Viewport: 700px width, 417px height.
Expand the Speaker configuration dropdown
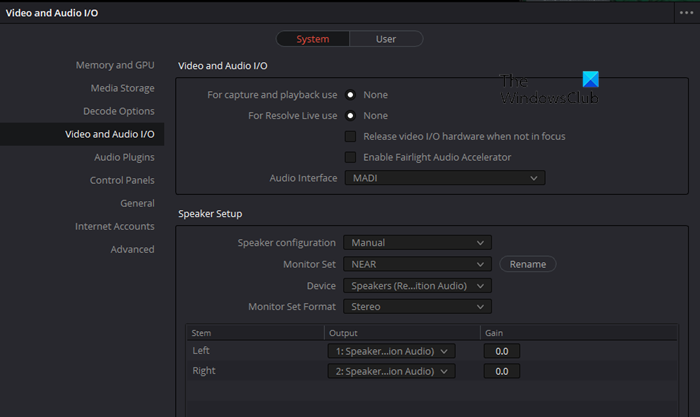pyautogui.click(x=417, y=242)
